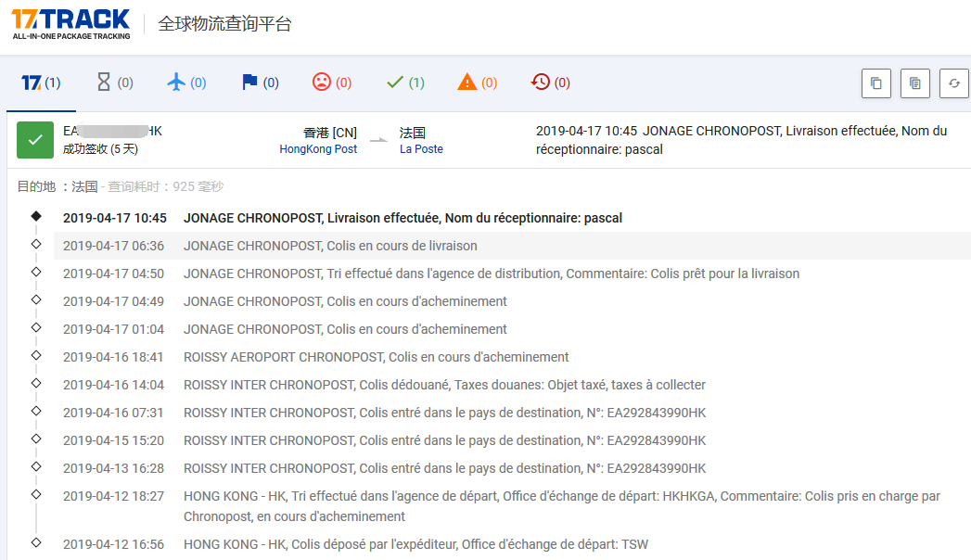
Task: Click the green delivered status box
Action: [x=35, y=140]
